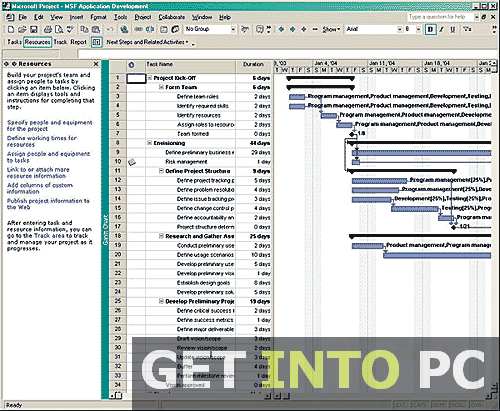Toggle Bold formatting
Image resolution: width=500 pixels, height=411 pixels.
point(431,29)
